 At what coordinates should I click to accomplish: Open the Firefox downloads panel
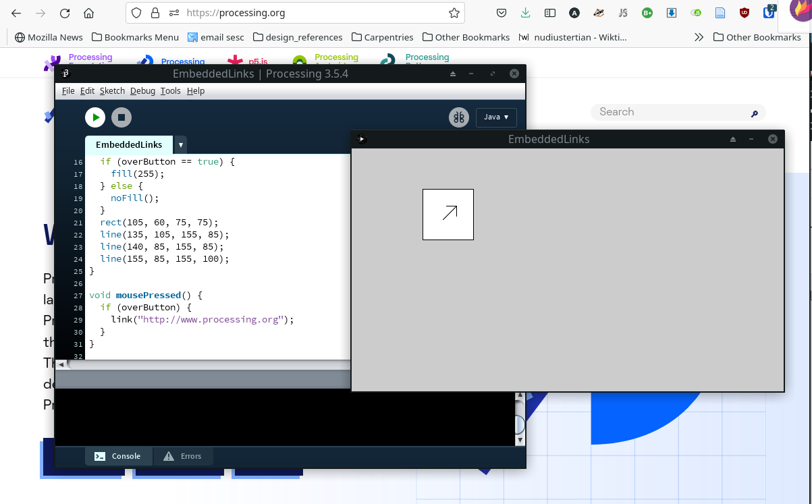click(x=526, y=13)
